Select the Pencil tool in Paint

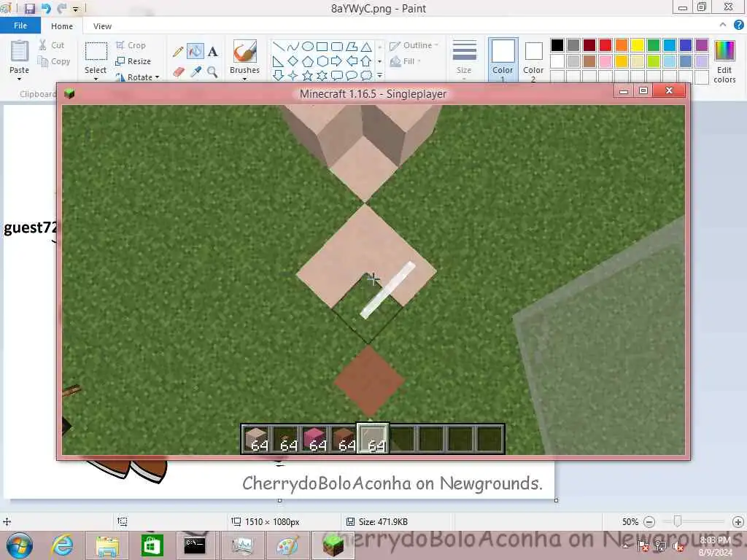click(x=178, y=52)
